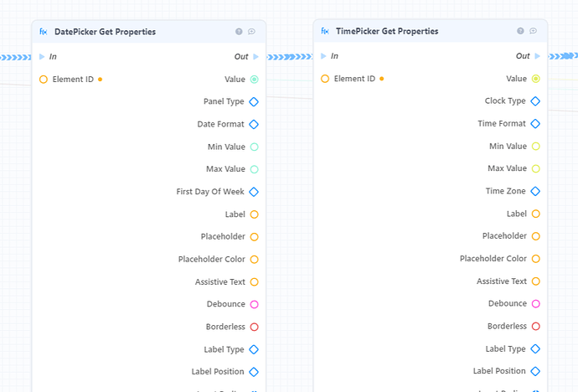
Task: Select TimePicker Clock Type diamond pin
Action: click(x=535, y=101)
